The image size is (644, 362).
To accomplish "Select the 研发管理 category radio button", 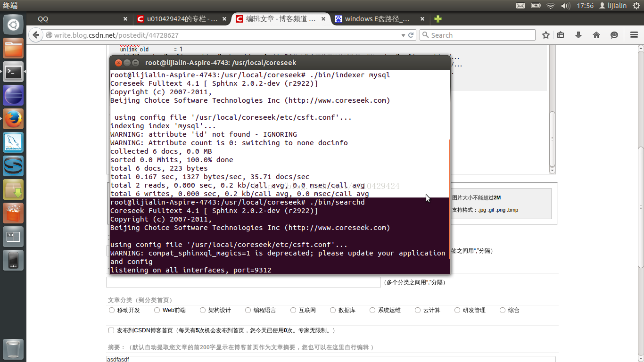I will coord(457,310).
